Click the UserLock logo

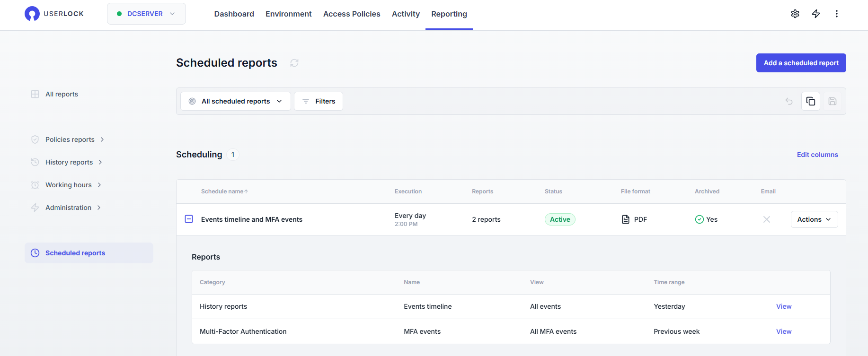(54, 14)
